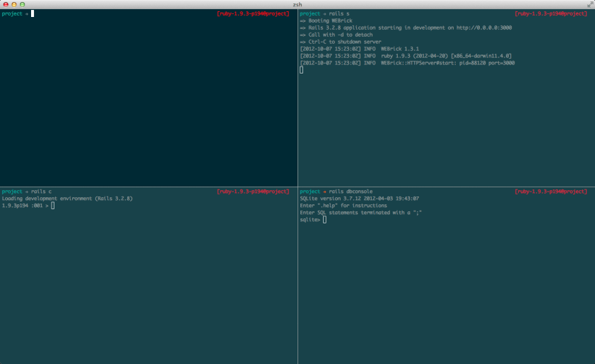Click the 'sqlite>' prompt text
Image resolution: width=595 pixels, height=364 pixels.
coord(310,220)
